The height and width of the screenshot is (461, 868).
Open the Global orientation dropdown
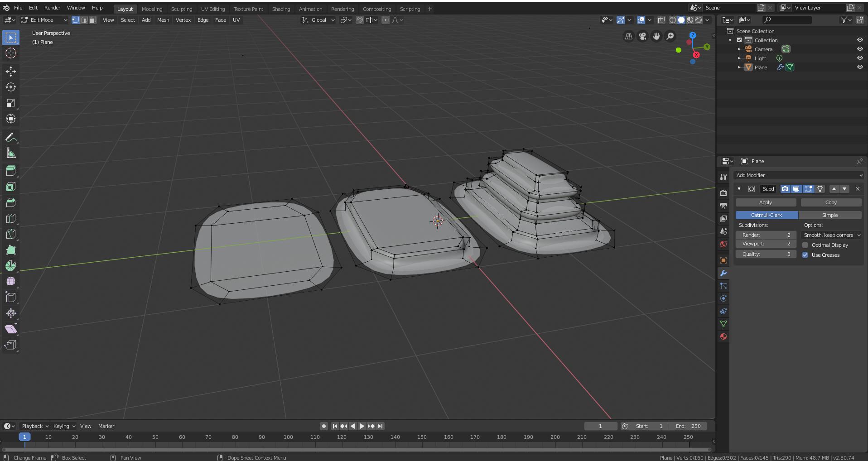click(318, 20)
